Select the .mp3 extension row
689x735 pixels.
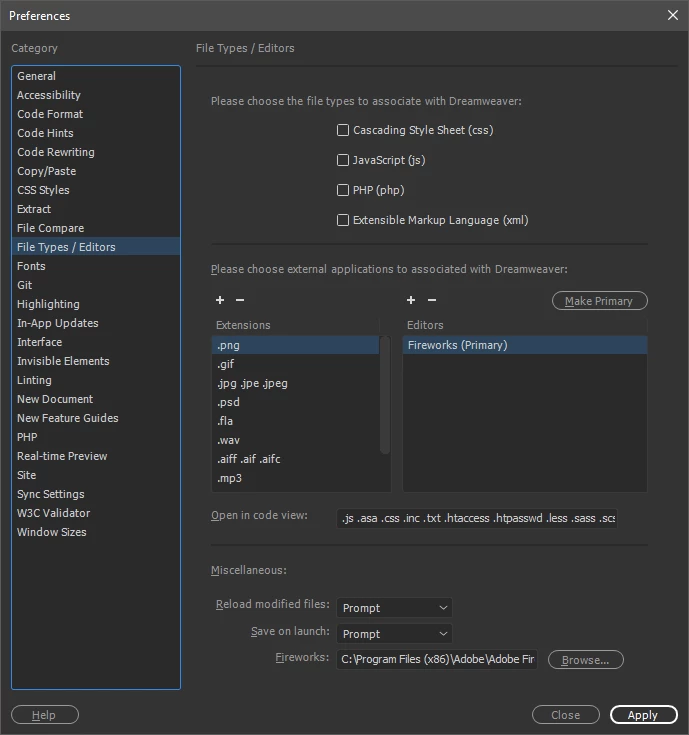(x=295, y=478)
